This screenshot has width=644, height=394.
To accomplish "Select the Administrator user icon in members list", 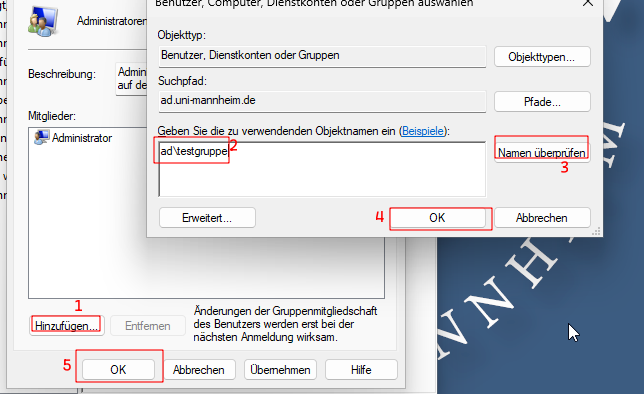I will [x=41, y=137].
